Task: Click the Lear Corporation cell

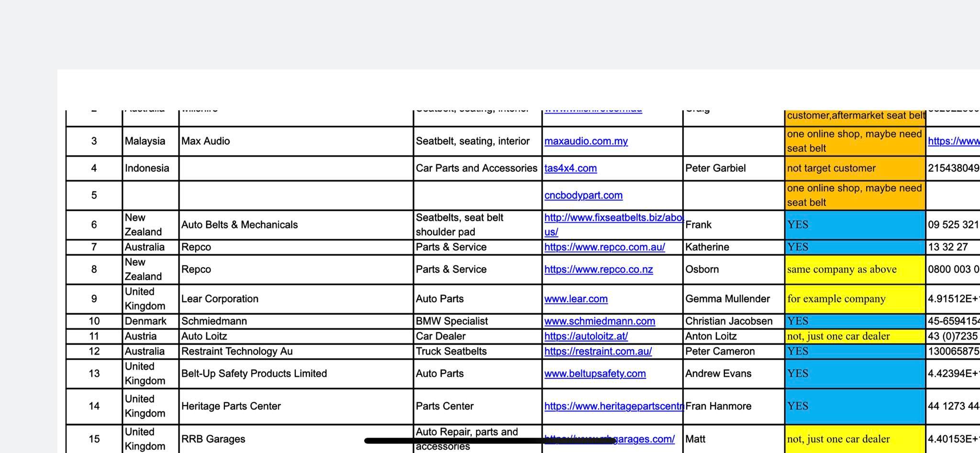Action: coord(296,299)
